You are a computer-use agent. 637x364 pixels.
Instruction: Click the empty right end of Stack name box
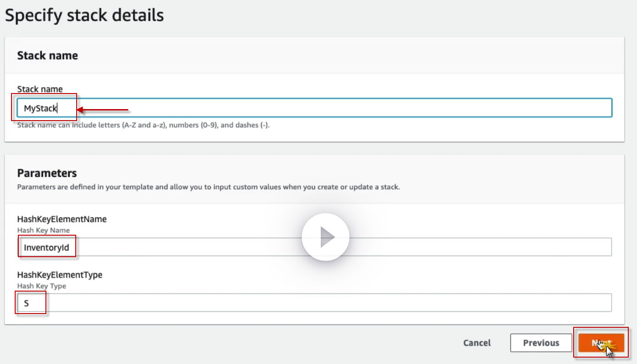point(551,108)
